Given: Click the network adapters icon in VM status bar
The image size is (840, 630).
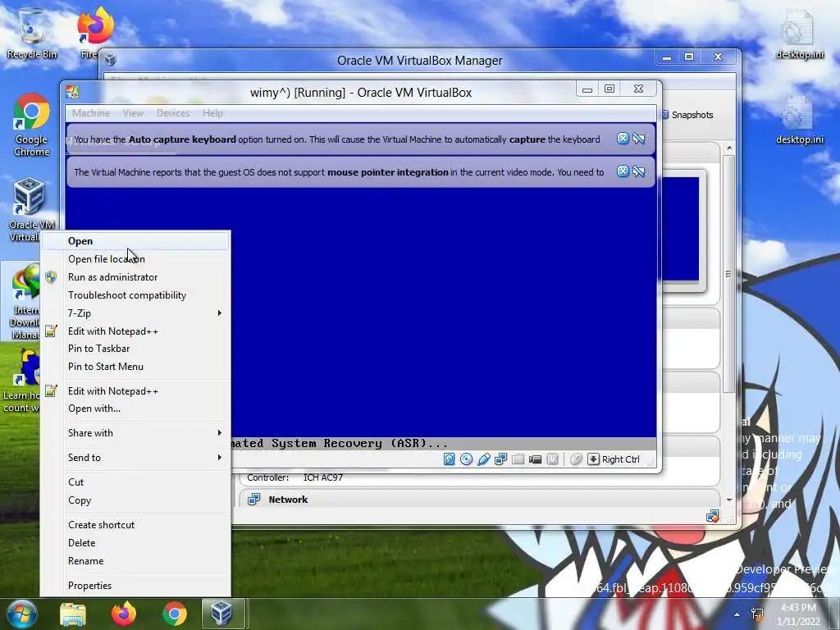Looking at the screenshot, I should coord(500,459).
